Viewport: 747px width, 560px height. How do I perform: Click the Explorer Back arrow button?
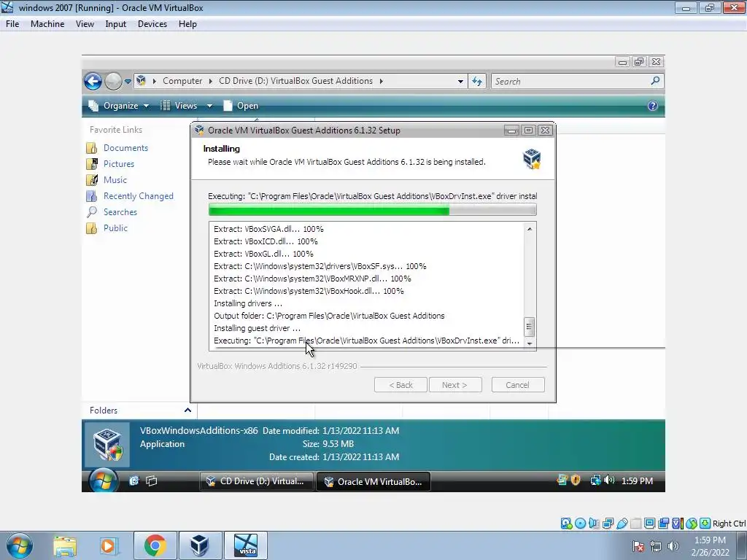click(x=93, y=82)
